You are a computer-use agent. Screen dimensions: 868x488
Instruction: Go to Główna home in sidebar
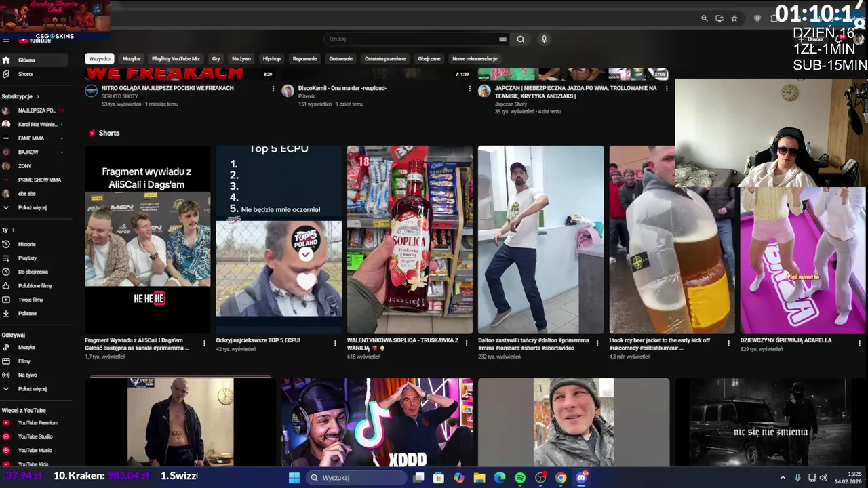click(34, 60)
